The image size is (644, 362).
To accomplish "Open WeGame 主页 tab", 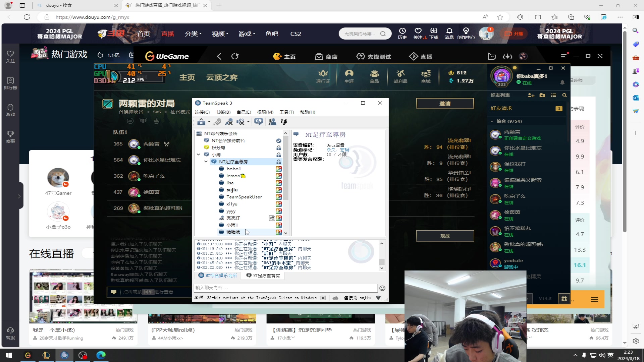I will point(284,57).
